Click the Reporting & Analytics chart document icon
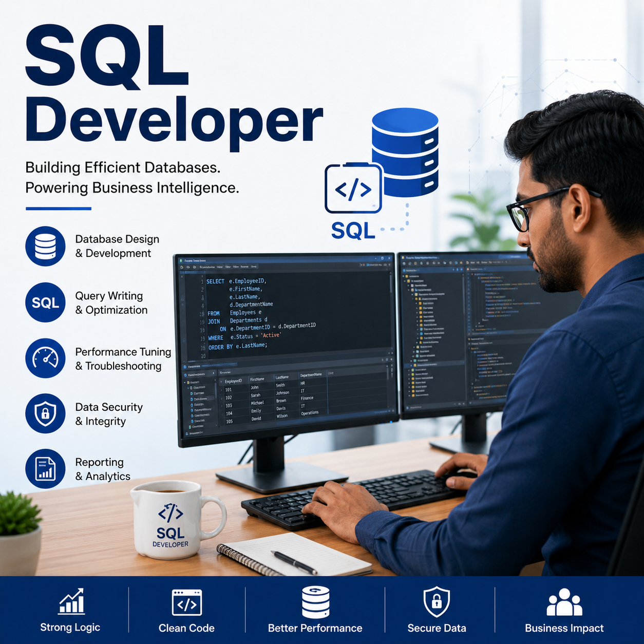Viewport: 644px width, 644px height. coord(45,469)
